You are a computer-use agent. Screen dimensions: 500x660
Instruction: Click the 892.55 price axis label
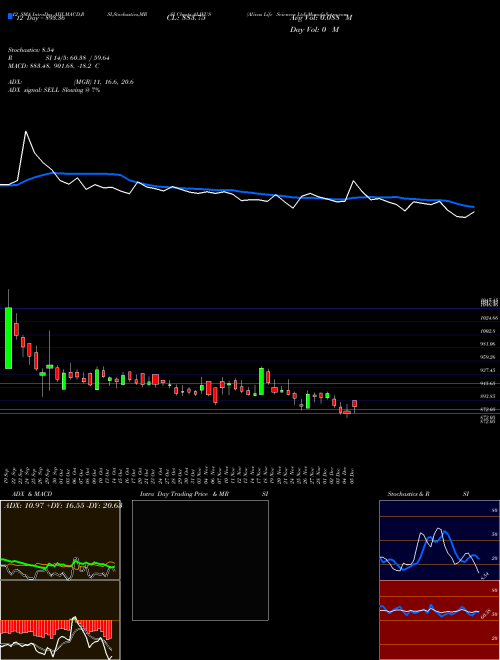[x=490, y=396]
